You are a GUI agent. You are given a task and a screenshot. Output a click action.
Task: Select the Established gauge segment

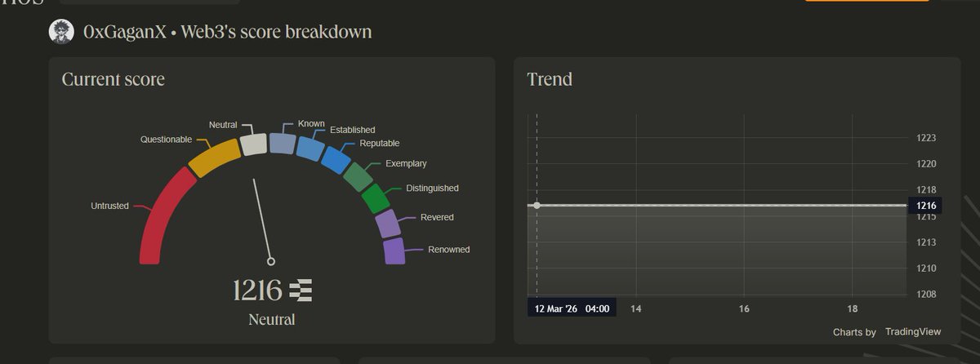(x=310, y=149)
